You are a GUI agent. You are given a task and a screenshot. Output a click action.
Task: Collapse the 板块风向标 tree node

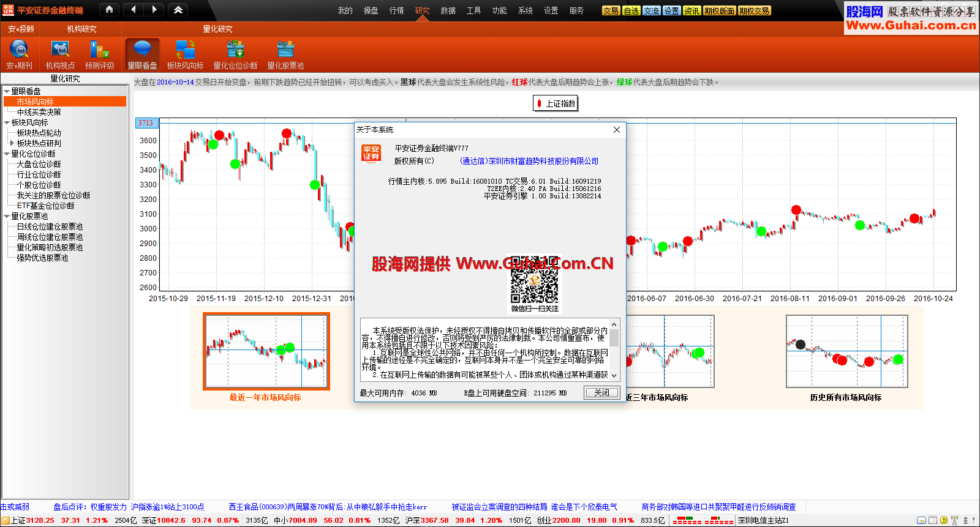point(7,122)
